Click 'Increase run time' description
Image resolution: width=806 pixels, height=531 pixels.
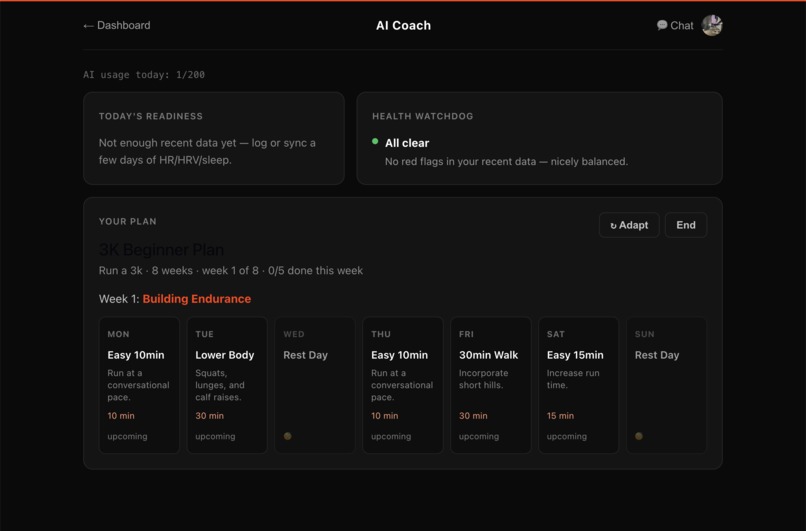[573, 379]
